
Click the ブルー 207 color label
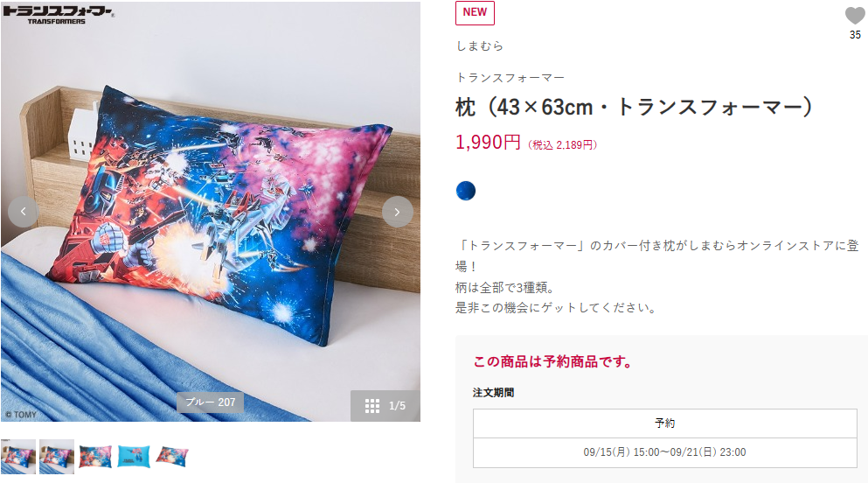[x=211, y=402]
